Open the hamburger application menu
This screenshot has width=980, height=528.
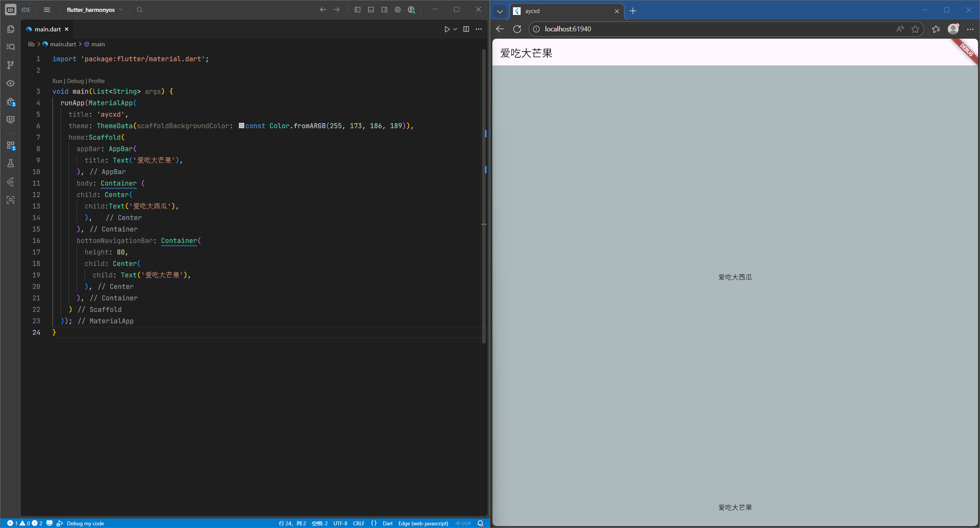pyautogui.click(x=47, y=10)
